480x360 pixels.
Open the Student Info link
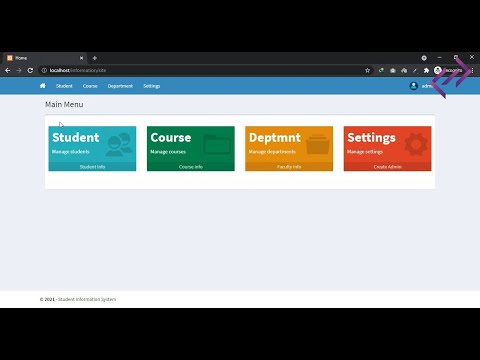(x=92, y=167)
